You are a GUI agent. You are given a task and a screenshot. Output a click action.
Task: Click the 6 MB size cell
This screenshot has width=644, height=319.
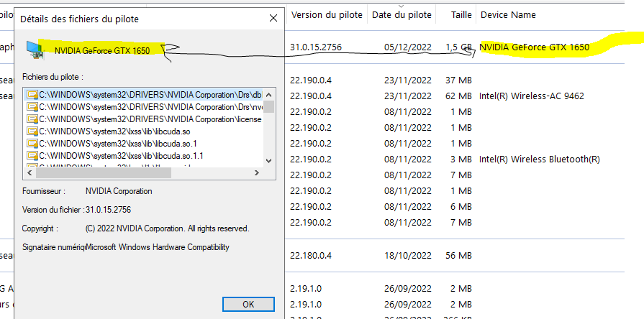click(x=461, y=207)
